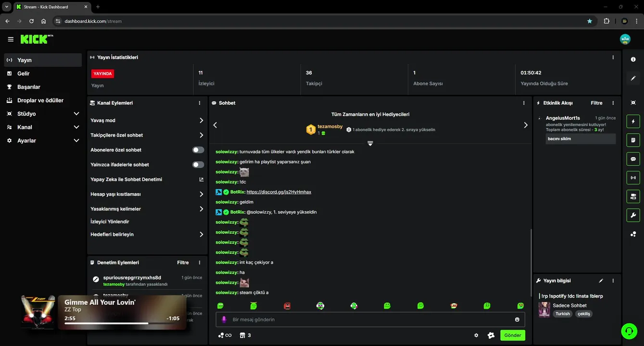Viewport: 644px width, 346px height.
Task: Toggle the wrench stream info icon in the right sidebar
Action: click(x=633, y=215)
